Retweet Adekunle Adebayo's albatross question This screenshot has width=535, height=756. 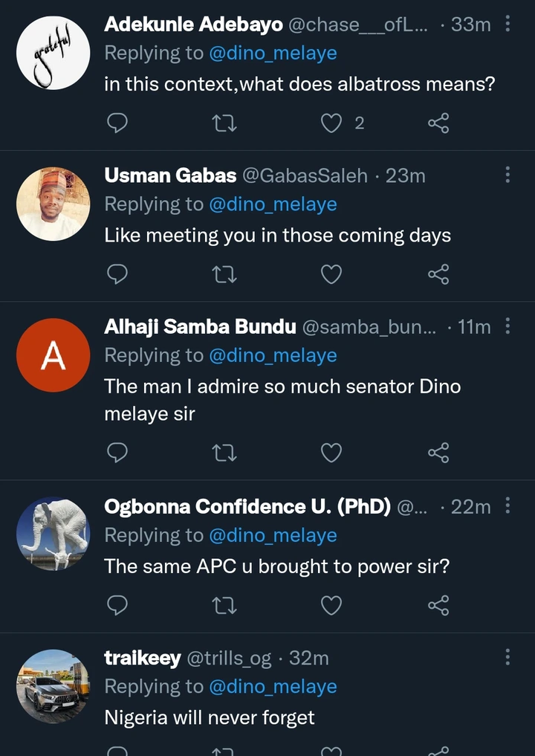pyautogui.click(x=224, y=123)
